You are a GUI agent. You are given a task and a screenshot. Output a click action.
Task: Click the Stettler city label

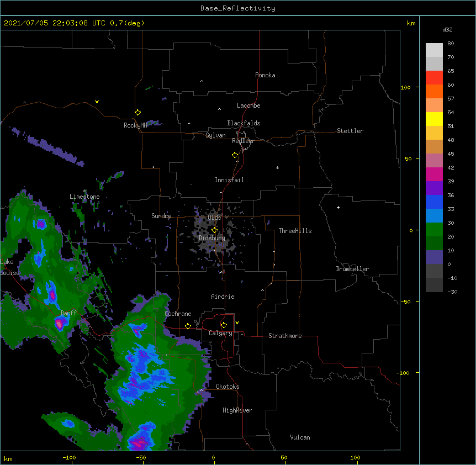click(x=350, y=131)
